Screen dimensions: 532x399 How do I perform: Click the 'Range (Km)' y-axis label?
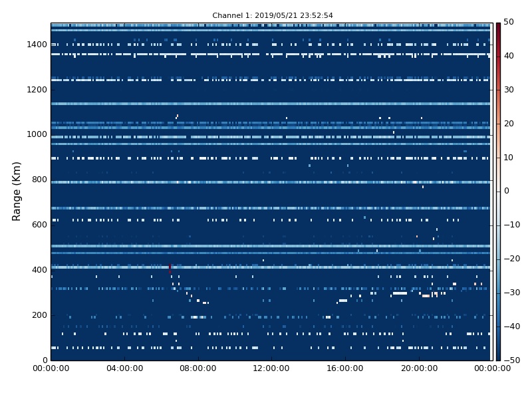pos(16,192)
